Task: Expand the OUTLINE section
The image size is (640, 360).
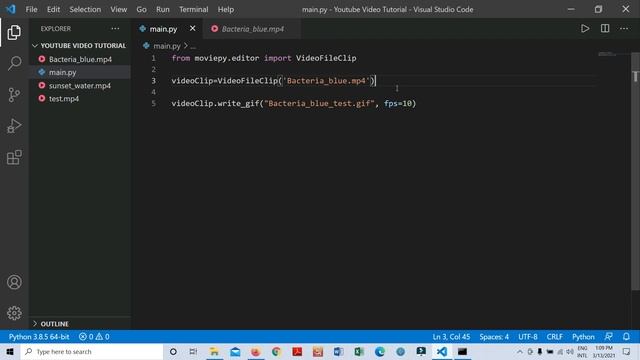Action: pos(80,324)
